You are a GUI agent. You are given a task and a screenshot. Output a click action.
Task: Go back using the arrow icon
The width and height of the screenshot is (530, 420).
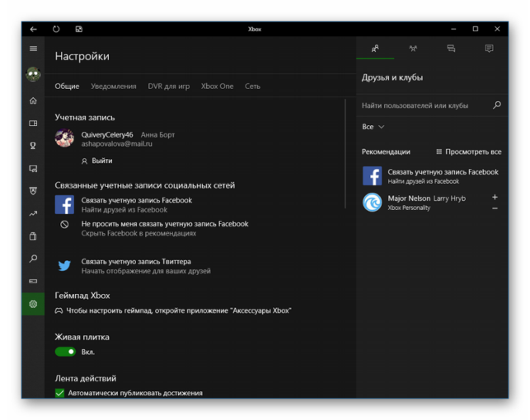pos(33,30)
